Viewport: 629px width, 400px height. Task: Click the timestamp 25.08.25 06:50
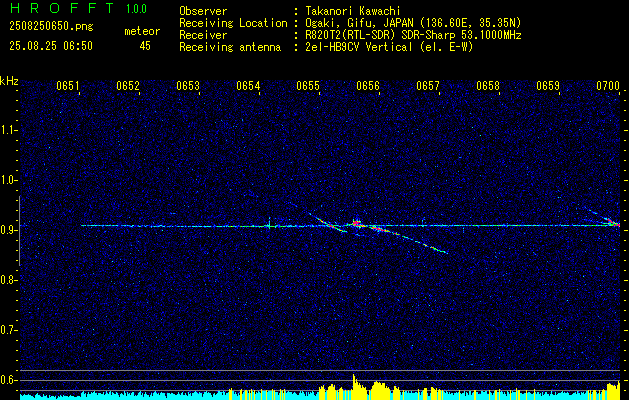[51, 46]
